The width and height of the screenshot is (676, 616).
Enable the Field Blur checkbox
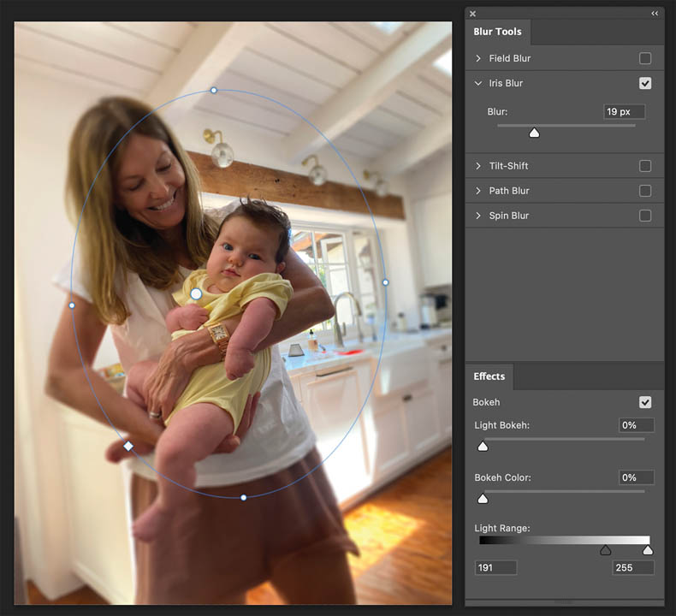645,58
